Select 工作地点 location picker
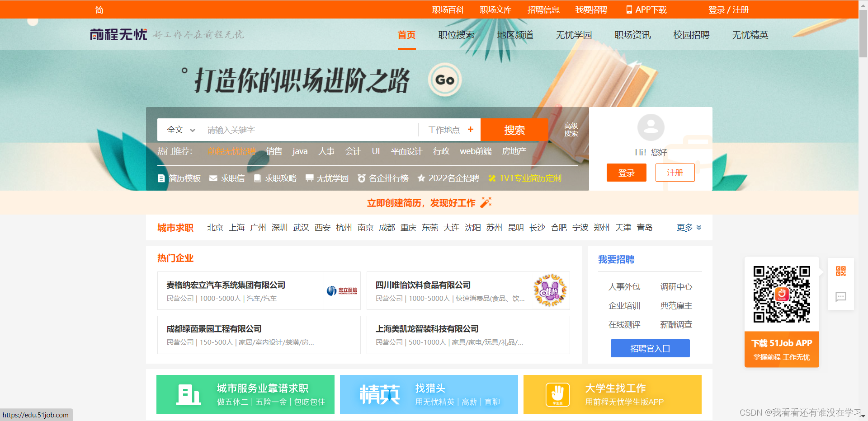868x421 pixels. pyautogui.click(x=444, y=130)
